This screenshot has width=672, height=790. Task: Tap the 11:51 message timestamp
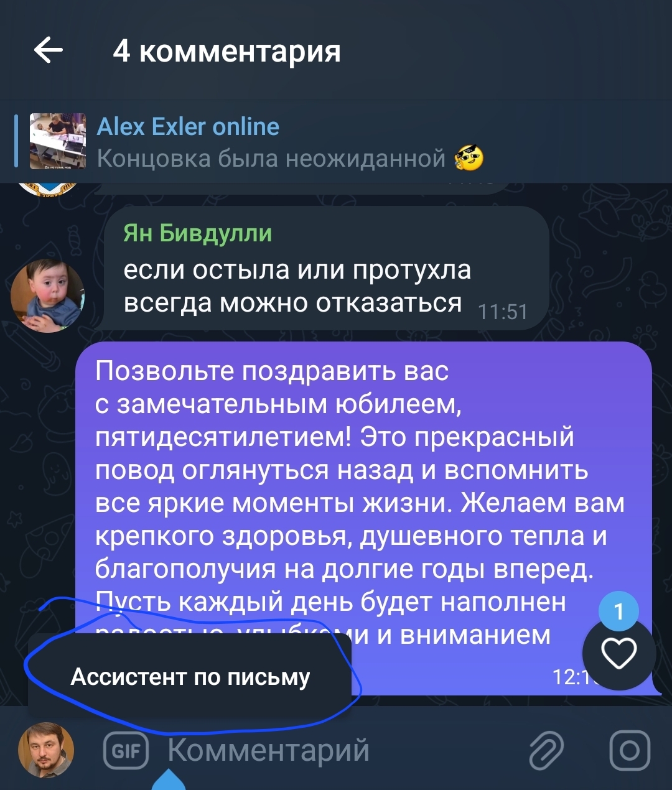click(x=503, y=312)
